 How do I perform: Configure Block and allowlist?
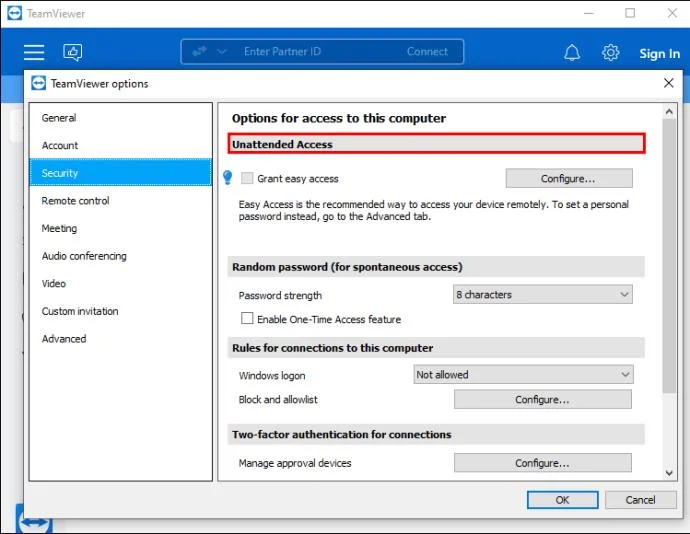pos(543,399)
